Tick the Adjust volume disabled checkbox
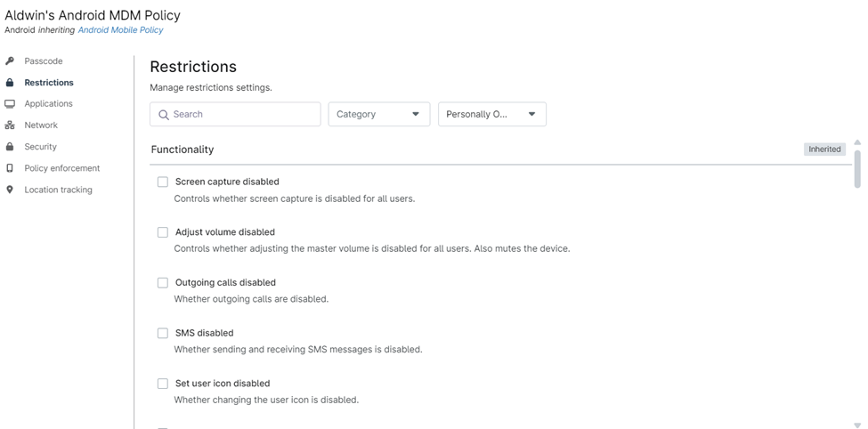868x429 pixels. 163,232
